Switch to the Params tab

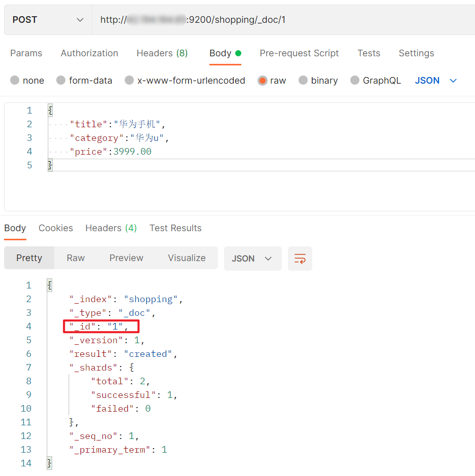[26, 53]
